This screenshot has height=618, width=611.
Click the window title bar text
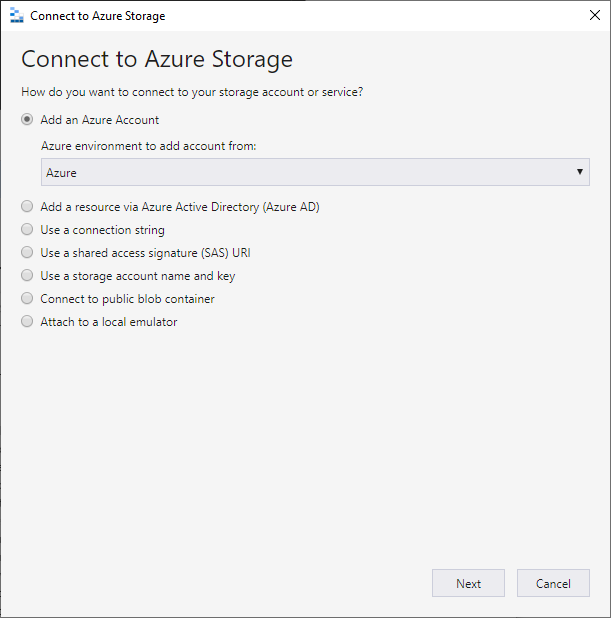[98, 16]
